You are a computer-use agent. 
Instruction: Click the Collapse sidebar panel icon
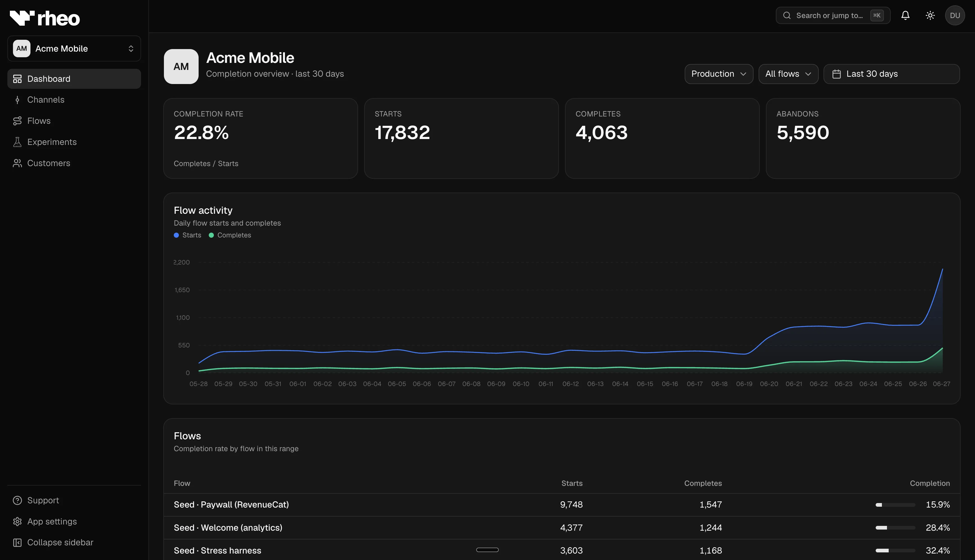click(x=17, y=543)
